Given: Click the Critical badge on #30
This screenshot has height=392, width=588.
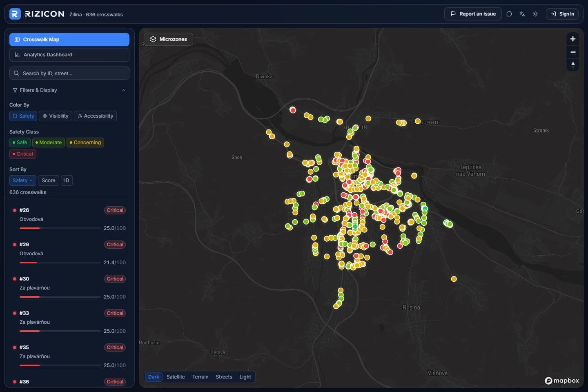Looking at the screenshot, I should pos(115,279).
